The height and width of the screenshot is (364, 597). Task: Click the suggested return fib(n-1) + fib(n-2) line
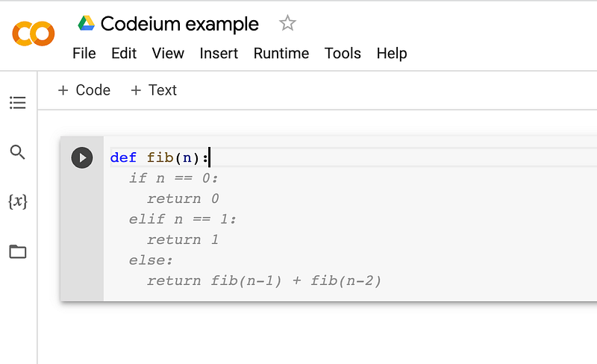[264, 281]
